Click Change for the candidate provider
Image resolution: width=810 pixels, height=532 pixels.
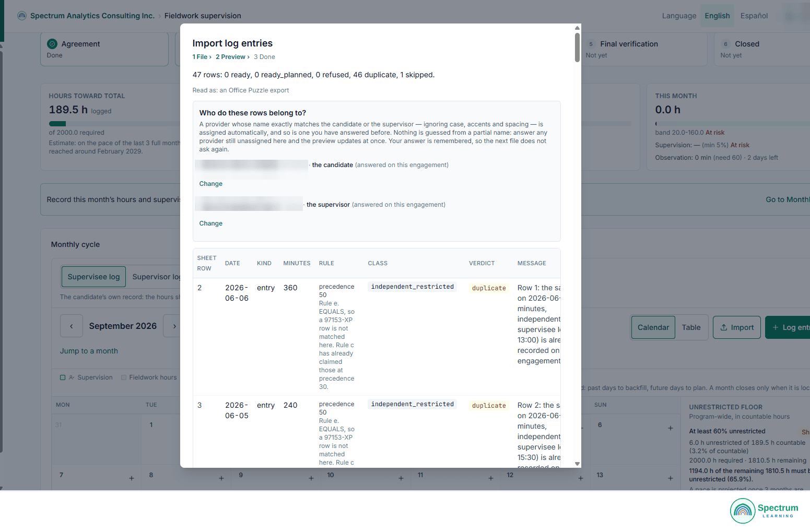click(211, 184)
